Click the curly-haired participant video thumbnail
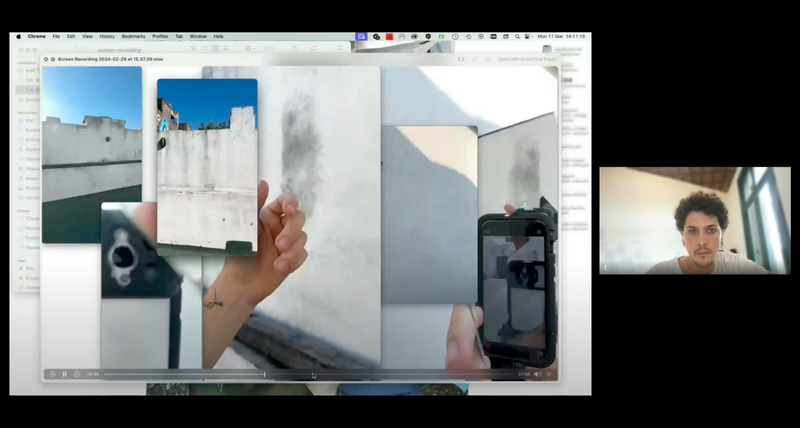Image resolution: width=800 pixels, height=428 pixels. click(695, 220)
